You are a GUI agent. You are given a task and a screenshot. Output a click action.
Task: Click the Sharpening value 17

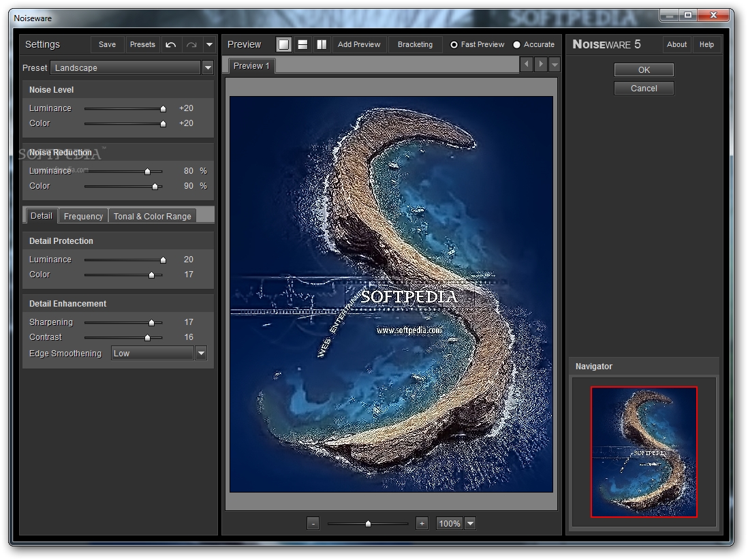(189, 322)
